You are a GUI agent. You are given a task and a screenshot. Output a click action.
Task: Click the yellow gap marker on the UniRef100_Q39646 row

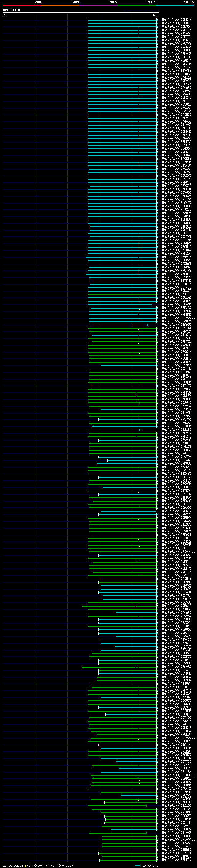(139, 353)
